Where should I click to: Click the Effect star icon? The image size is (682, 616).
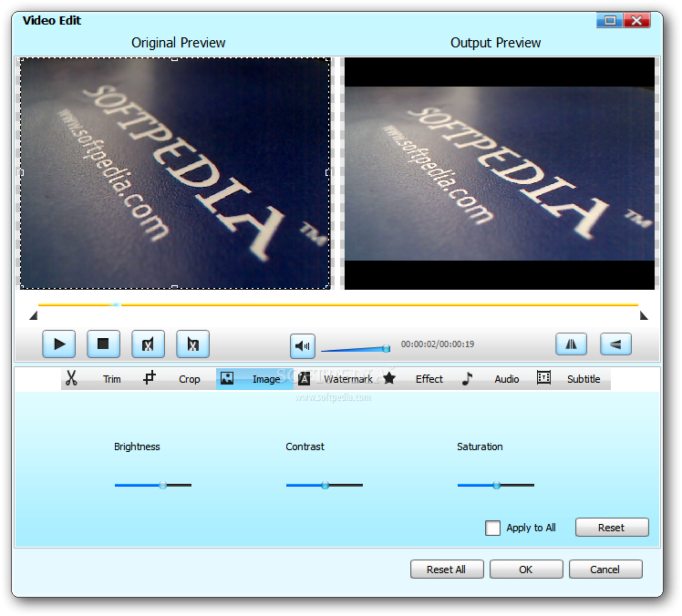tap(389, 378)
